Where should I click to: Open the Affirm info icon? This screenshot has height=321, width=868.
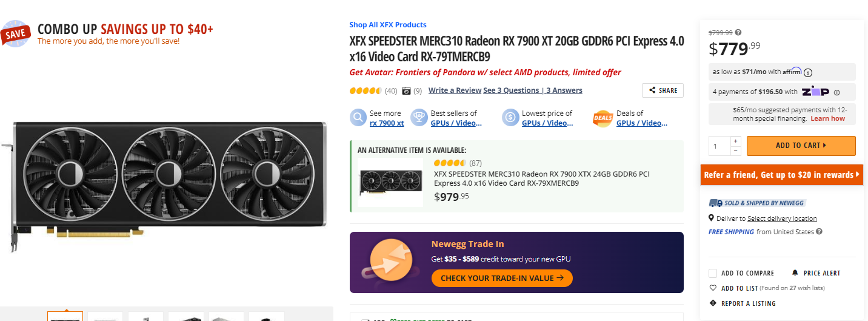tap(807, 72)
